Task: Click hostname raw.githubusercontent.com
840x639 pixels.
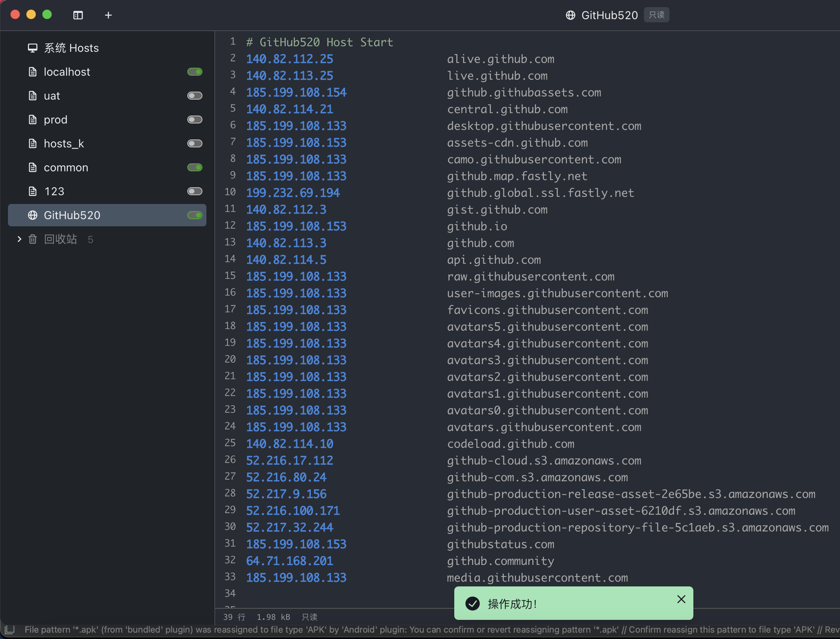Action: point(531,276)
